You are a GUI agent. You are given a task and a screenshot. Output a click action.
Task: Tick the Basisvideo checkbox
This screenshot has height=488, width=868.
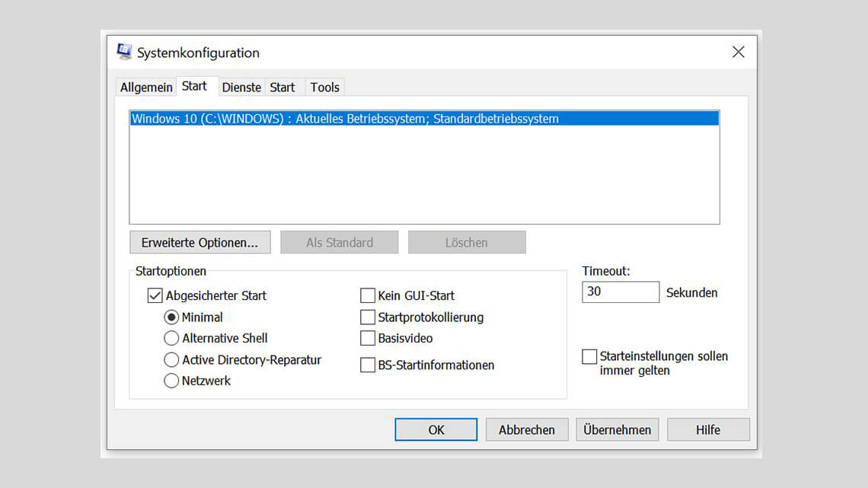[x=368, y=338]
